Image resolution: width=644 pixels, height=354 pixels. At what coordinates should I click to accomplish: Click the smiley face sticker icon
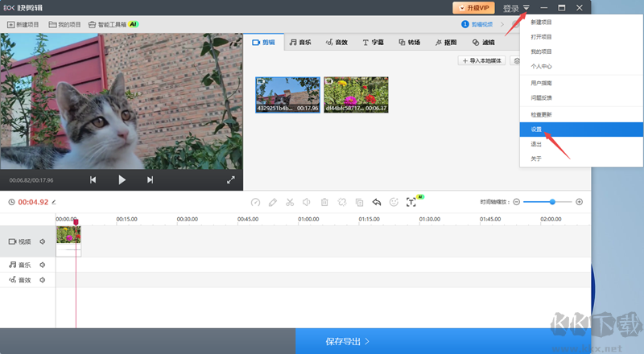click(x=394, y=202)
